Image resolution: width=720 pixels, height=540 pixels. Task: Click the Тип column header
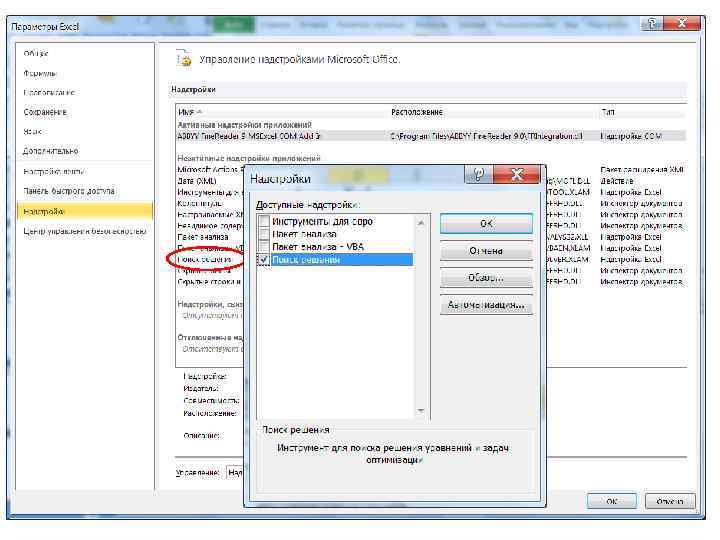pos(608,112)
